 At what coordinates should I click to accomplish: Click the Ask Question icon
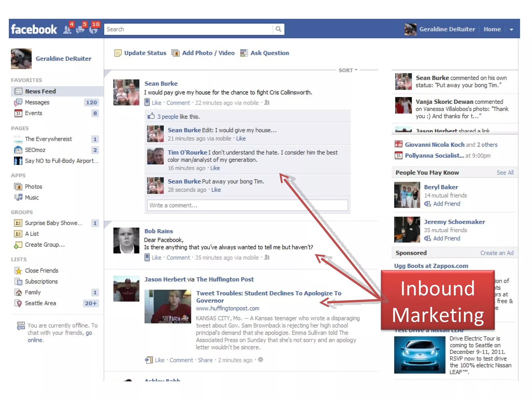coord(244,53)
